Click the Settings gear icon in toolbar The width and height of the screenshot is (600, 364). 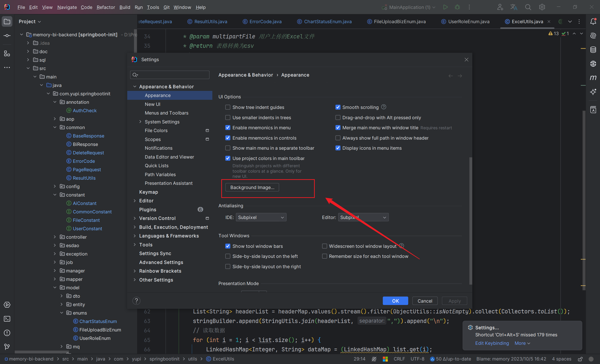[x=542, y=7]
